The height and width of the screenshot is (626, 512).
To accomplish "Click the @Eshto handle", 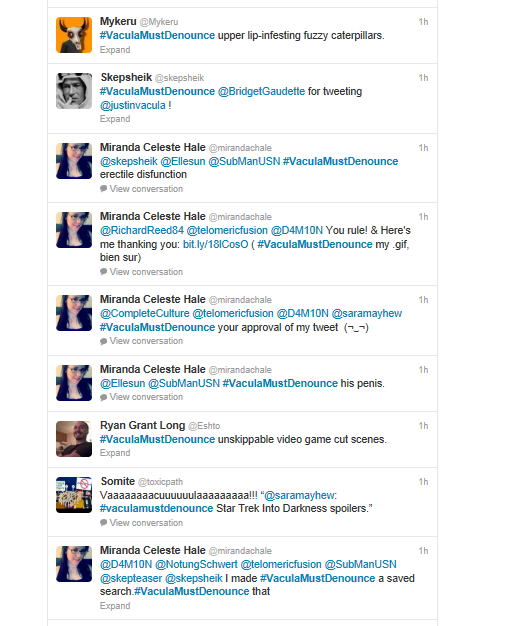I will click(204, 426).
